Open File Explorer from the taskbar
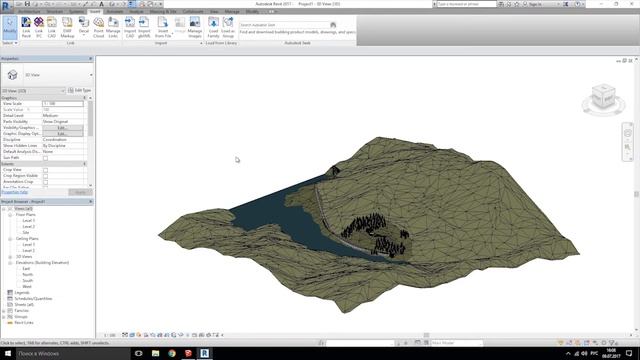Screen dimensions: 640x360 156,353
